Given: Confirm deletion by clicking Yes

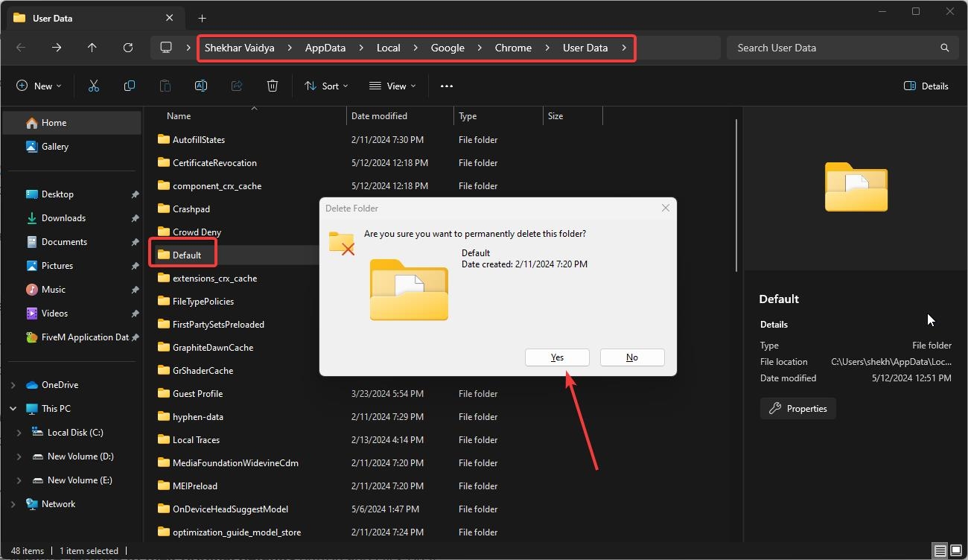Looking at the screenshot, I should point(556,357).
